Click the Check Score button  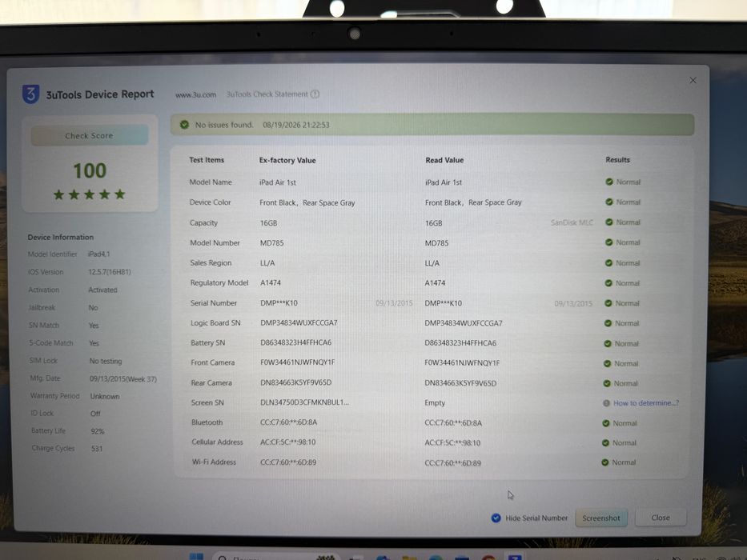click(x=90, y=136)
